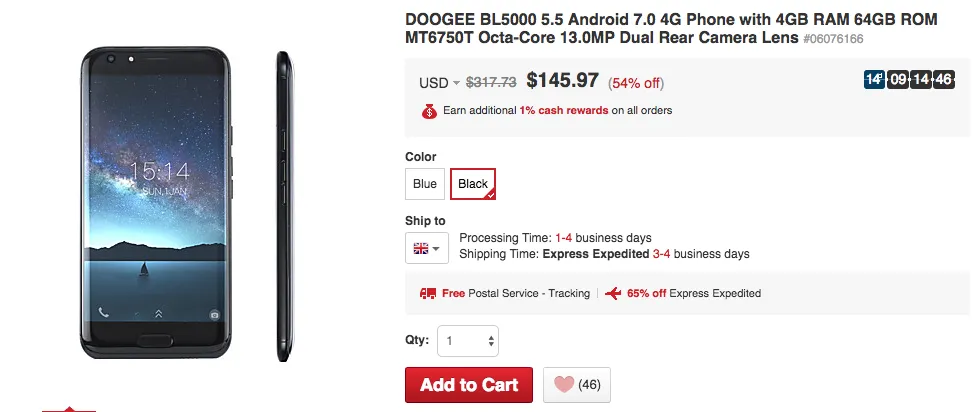Click the money bag cash rewards icon
Screen dimensions: 978x412
[x=428, y=111]
